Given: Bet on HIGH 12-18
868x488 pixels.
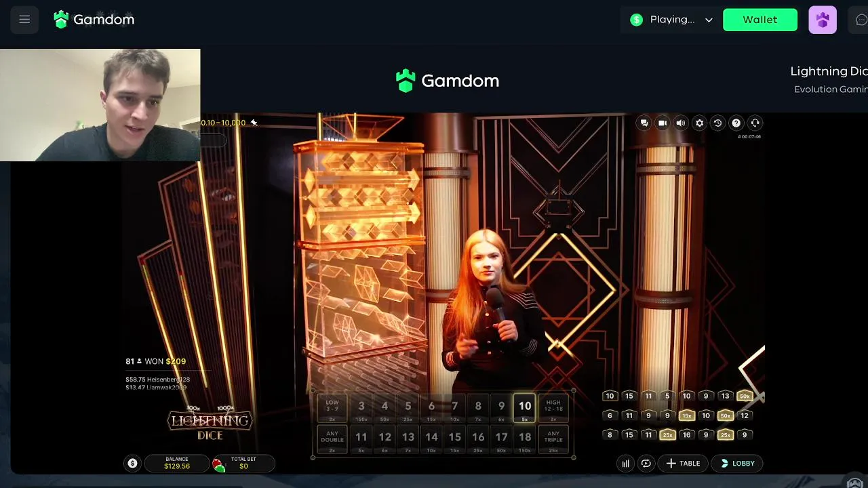Looking at the screenshot, I should click(553, 408).
